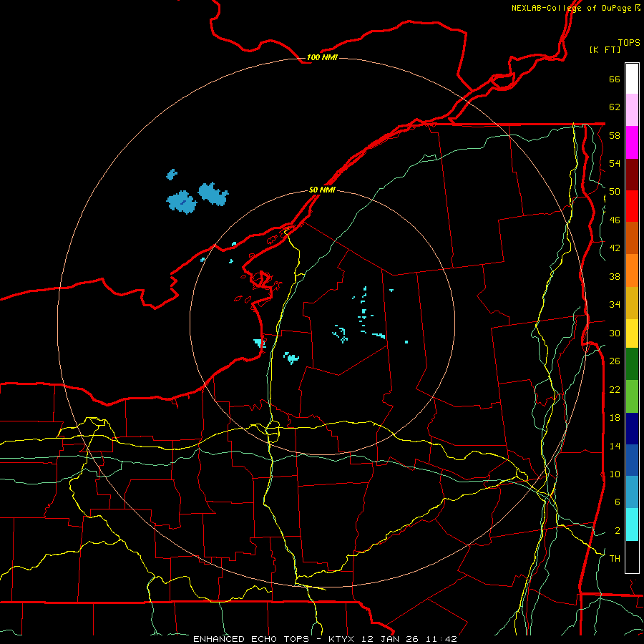Pick the light orange legend swatch
The height and width of the screenshot is (644, 644).
pyautogui.click(x=632, y=270)
